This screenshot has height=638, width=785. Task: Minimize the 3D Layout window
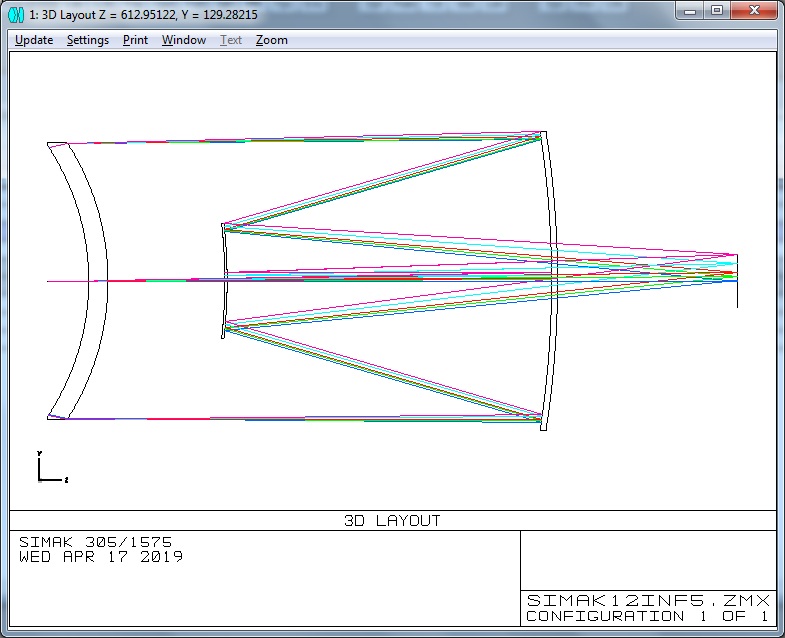(x=690, y=11)
